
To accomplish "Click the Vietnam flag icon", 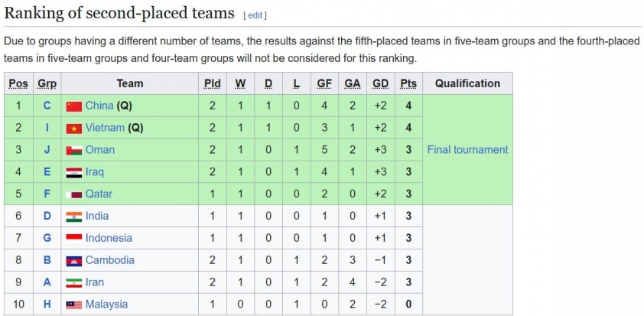I will [x=74, y=129].
